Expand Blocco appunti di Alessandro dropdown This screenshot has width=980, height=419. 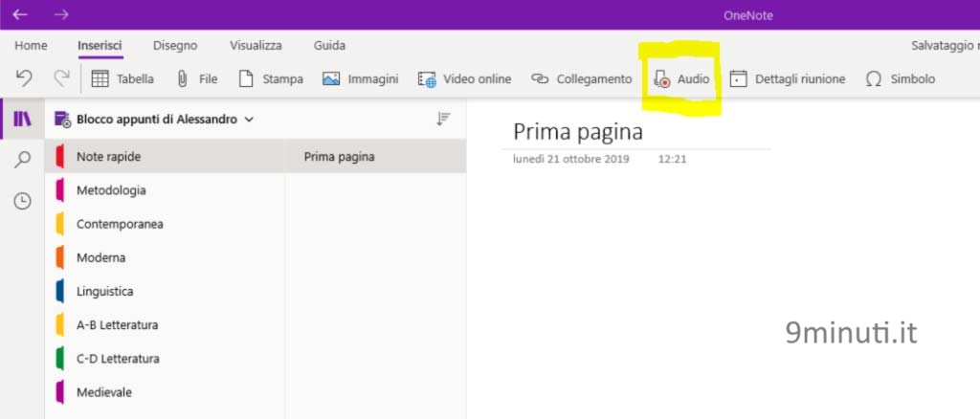[x=249, y=120]
